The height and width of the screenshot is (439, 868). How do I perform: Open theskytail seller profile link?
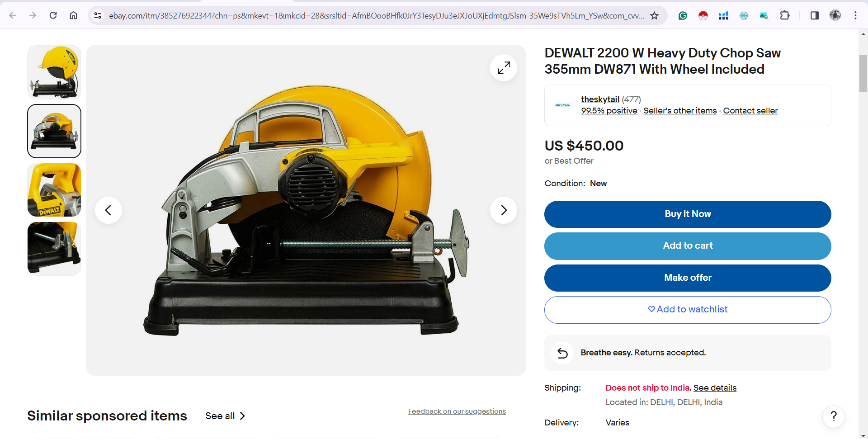coord(600,99)
